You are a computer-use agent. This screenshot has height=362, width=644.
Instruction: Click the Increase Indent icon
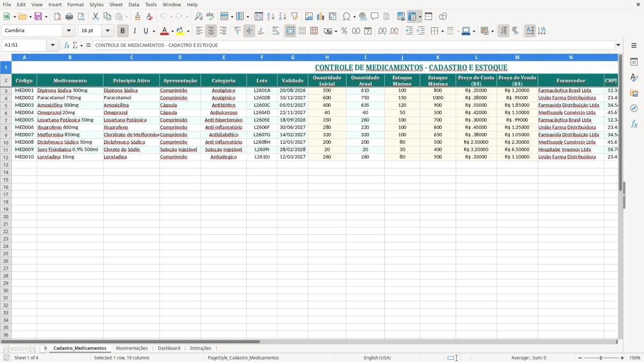(x=409, y=31)
